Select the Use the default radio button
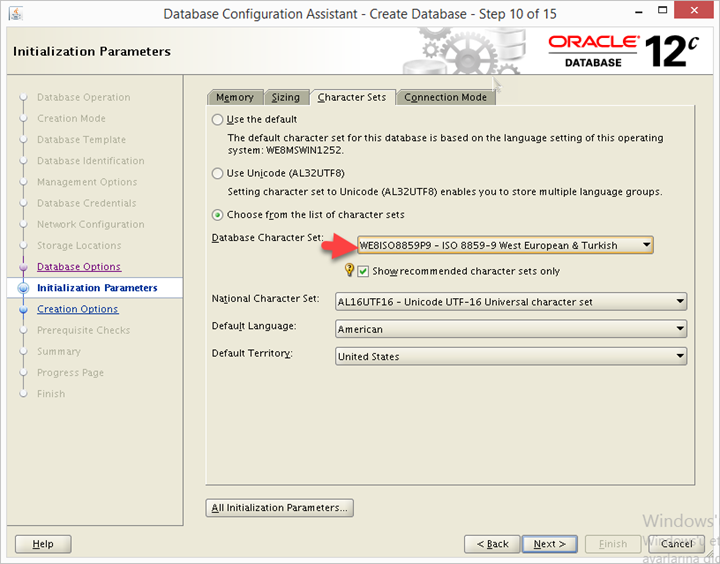Image resolution: width=720 pixels, height=564 pixels. coord(218,120)
